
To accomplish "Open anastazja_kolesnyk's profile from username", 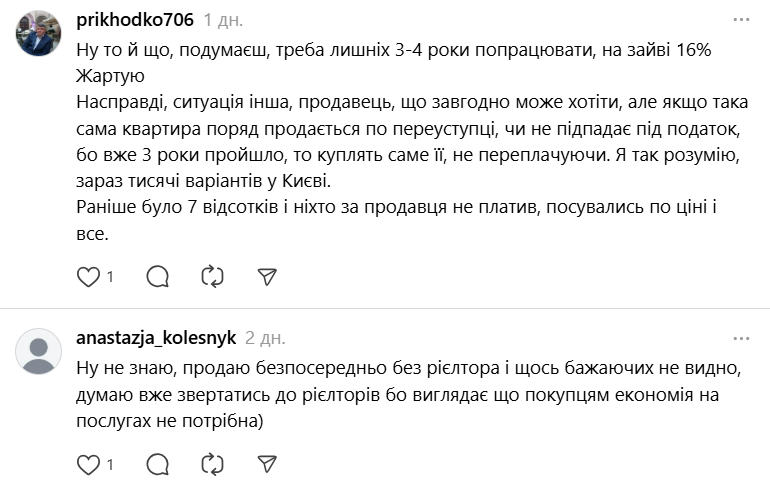I will [155, 338].
